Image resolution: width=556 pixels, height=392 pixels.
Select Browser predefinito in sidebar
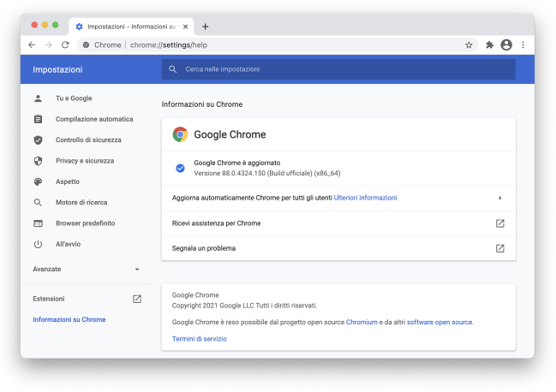(x=86, y=223)
